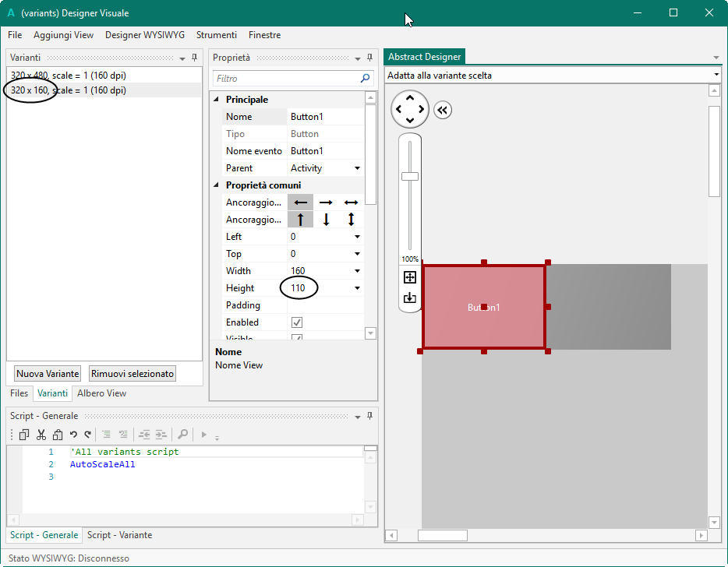Click the Rimuovi selezionato button
This screenshot has width=728, height=567.
coord(133,373)
